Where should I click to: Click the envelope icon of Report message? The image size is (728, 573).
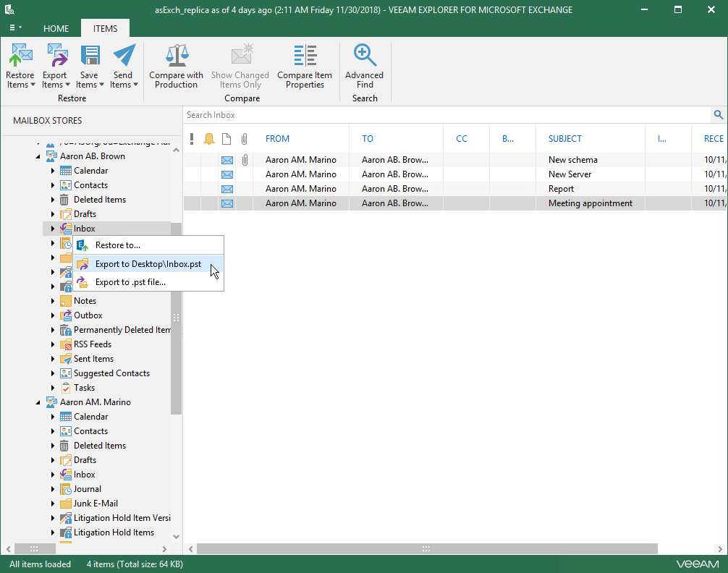point(227,189)
